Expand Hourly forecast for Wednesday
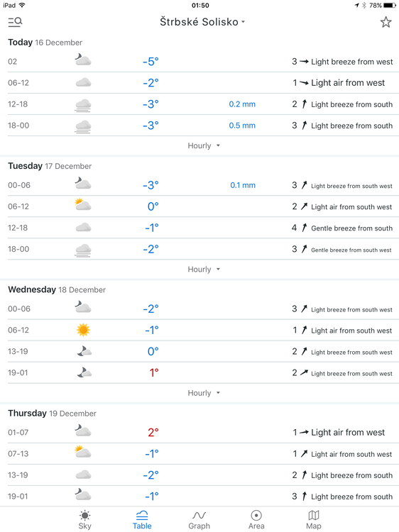Viewport: 399px width, 532px height. pos(204,393)
